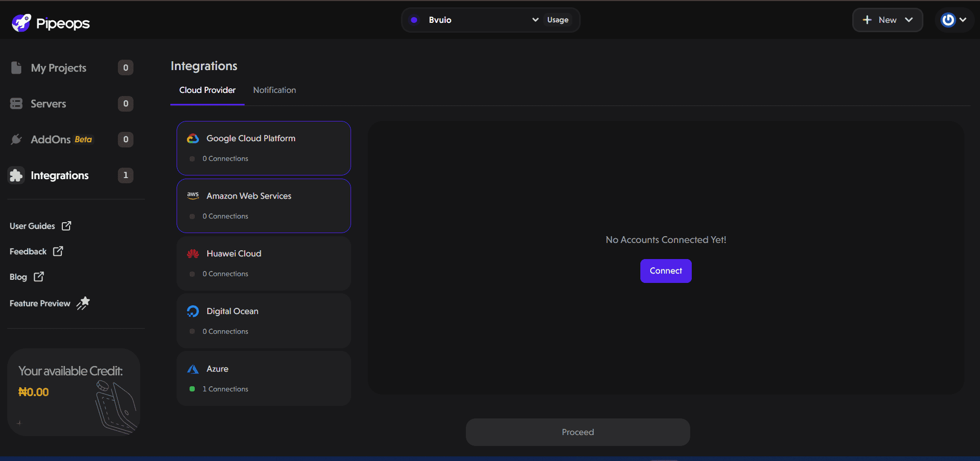Open Feature Preview link

point(40,303)
